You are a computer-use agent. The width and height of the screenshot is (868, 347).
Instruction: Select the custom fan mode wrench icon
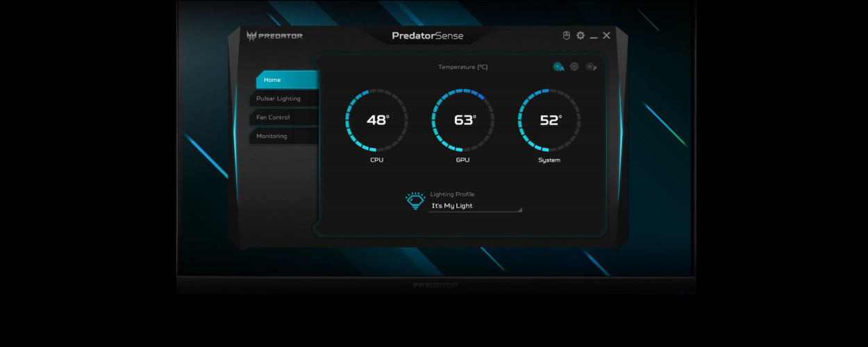591,67
